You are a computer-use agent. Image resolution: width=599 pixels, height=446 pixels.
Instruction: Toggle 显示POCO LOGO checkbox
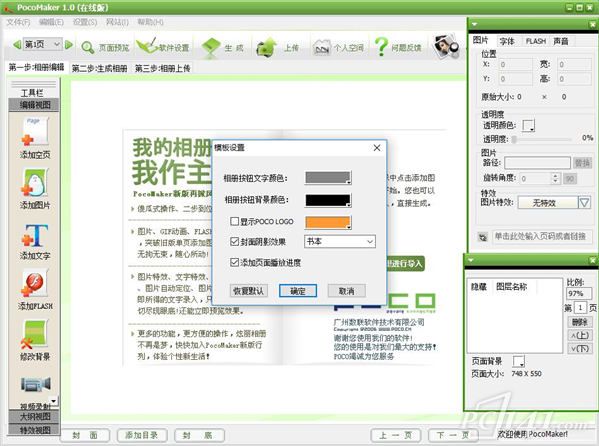[235, 221]
